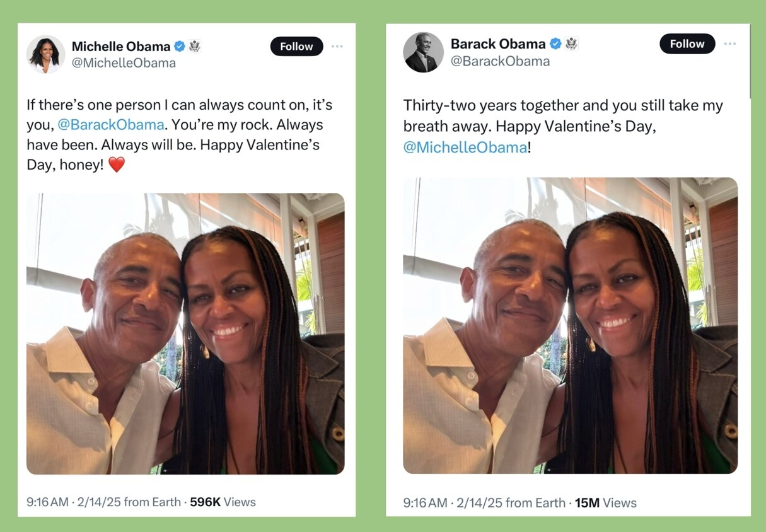The width and height of the screenshot is (766, 532).
Task: Click government seal icon next to Michelle Obama
Action: pyautogui.click(x=194, y=47)
